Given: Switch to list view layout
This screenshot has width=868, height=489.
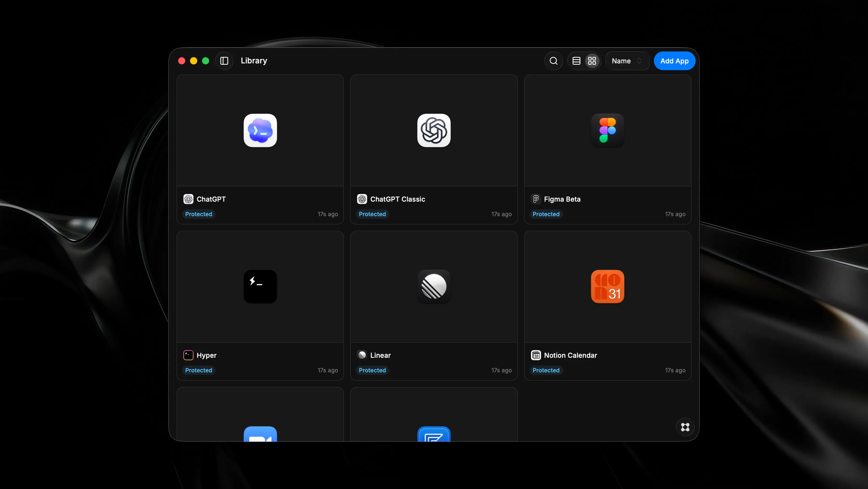Looking at the screenshot, I should click(577, 61).
